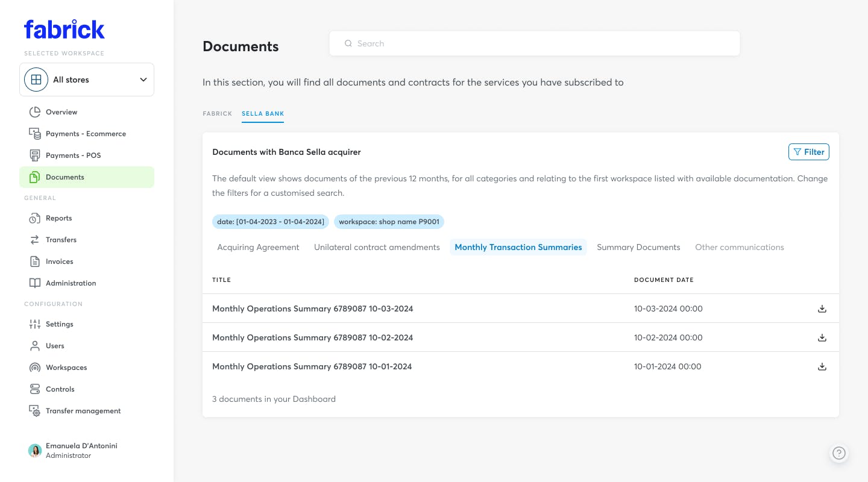Click the Invoices icon in sidebar
The width and height of the screenshot is (868, 482).
point(35,261)
